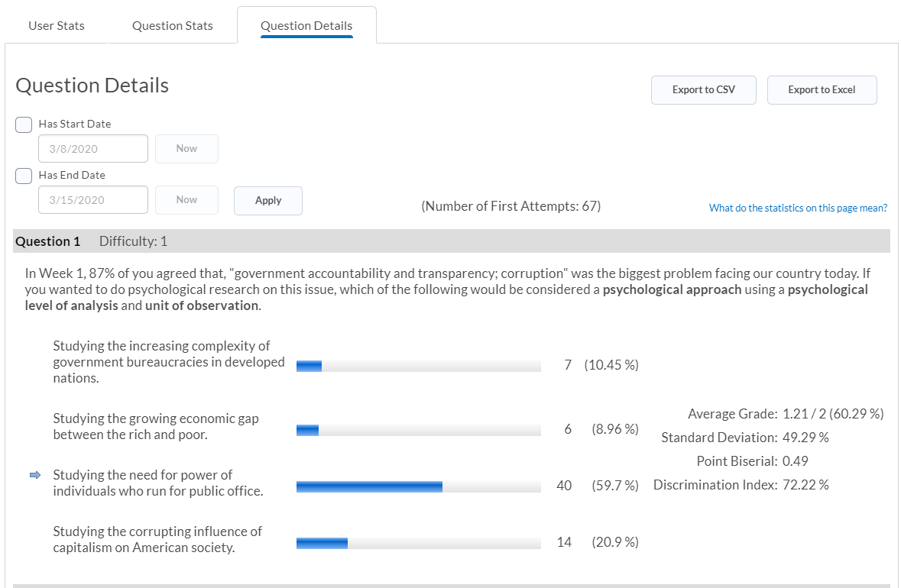Click the start date field 3/8/2020
Viewport: 901px width, 588px height.
92,149
